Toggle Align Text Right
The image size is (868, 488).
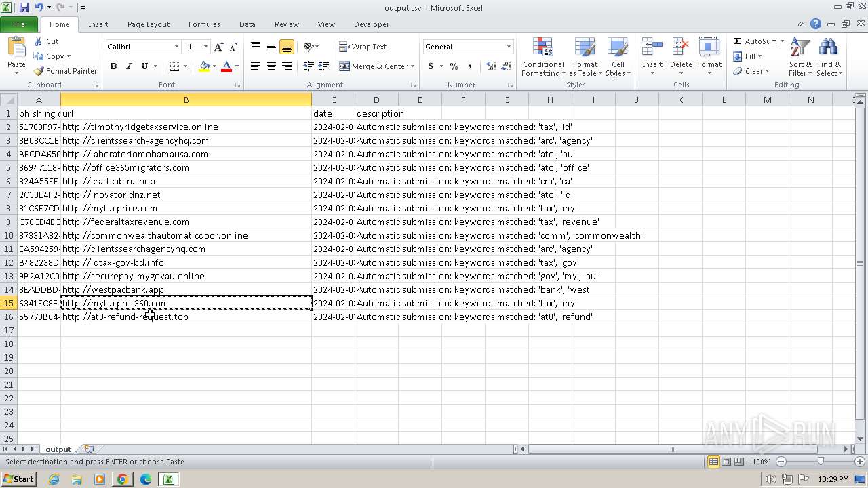[287, 66]
